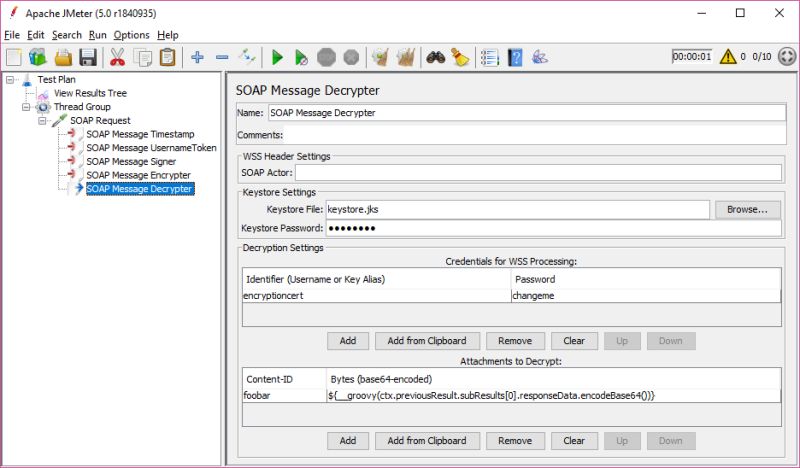Collapse the Thread Group tree node
This screenshot has height=468, width=800.
coord(26,107)
